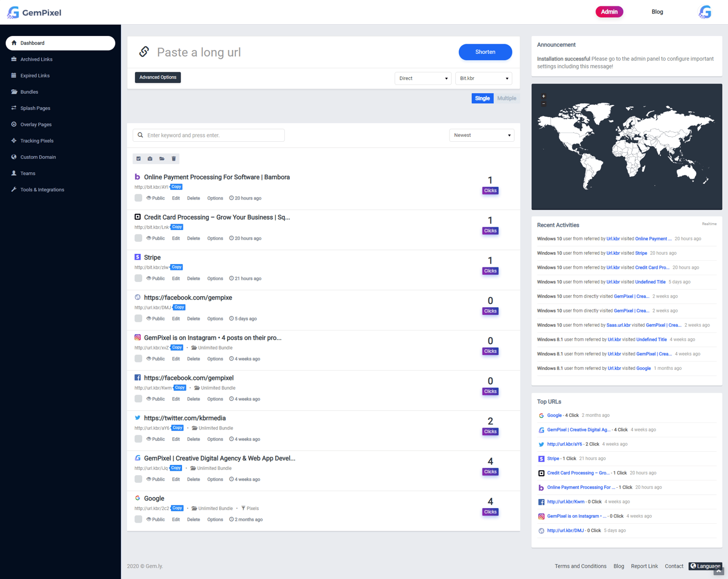Open the Admin panel button
Screen dimensions: 728x579
[609, 12]
